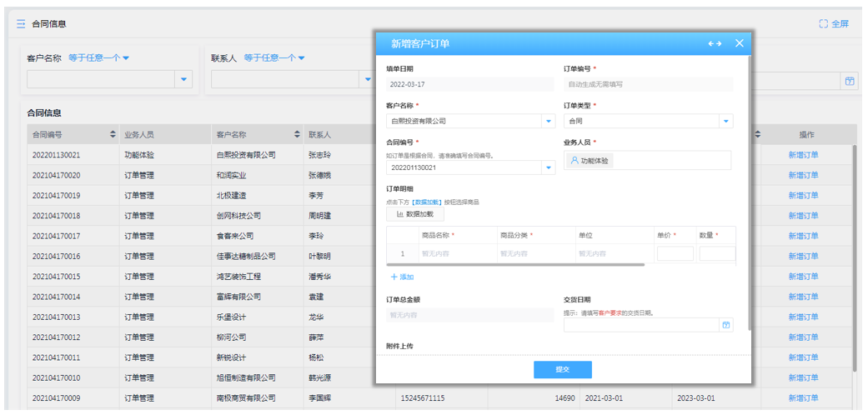Click the 提交 submit button
This screenshot has height=420, width=868.
coord(562,369)
